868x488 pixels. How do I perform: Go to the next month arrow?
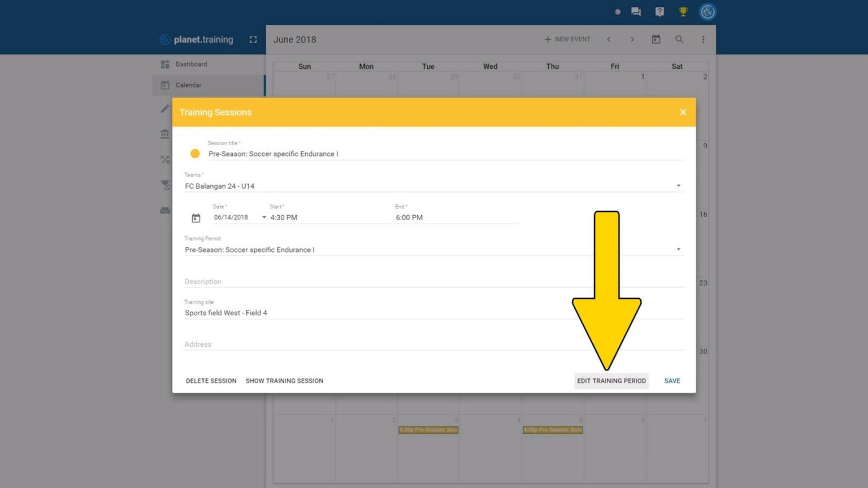click(x=632, y=40)
